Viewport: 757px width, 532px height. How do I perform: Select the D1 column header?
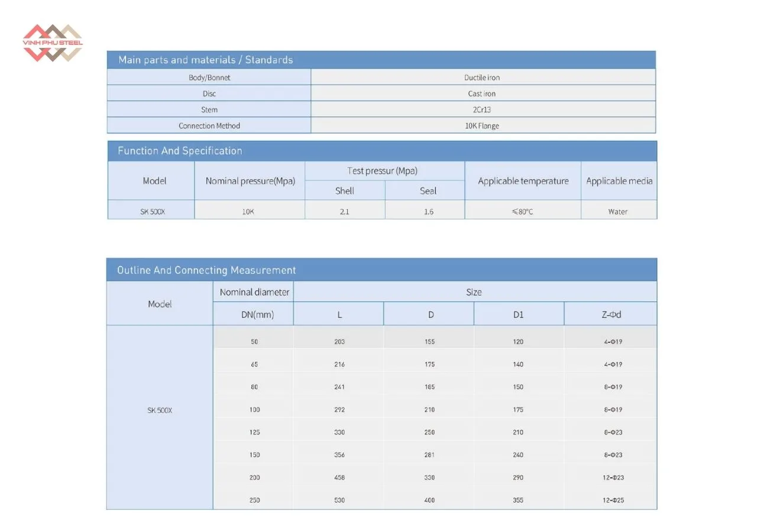click(518, 314)
